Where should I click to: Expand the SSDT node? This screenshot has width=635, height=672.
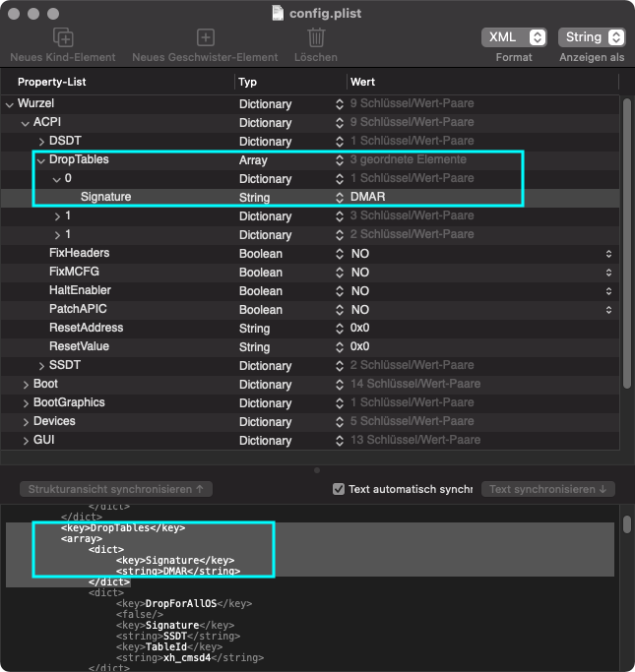(x=41, y=366)
